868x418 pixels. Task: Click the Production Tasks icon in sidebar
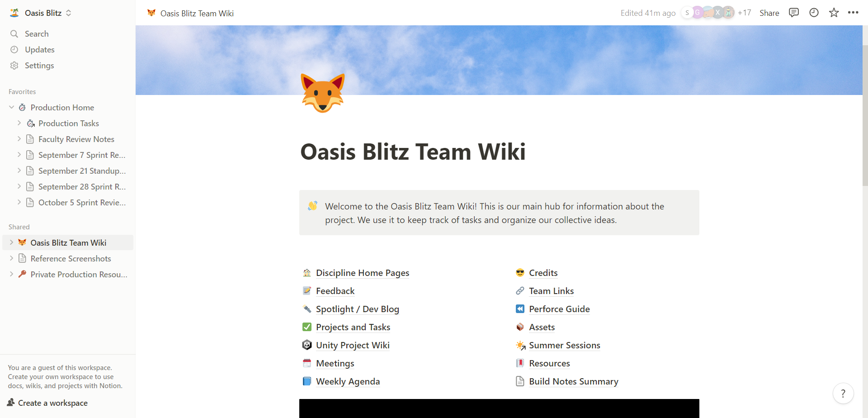(31, 123)
